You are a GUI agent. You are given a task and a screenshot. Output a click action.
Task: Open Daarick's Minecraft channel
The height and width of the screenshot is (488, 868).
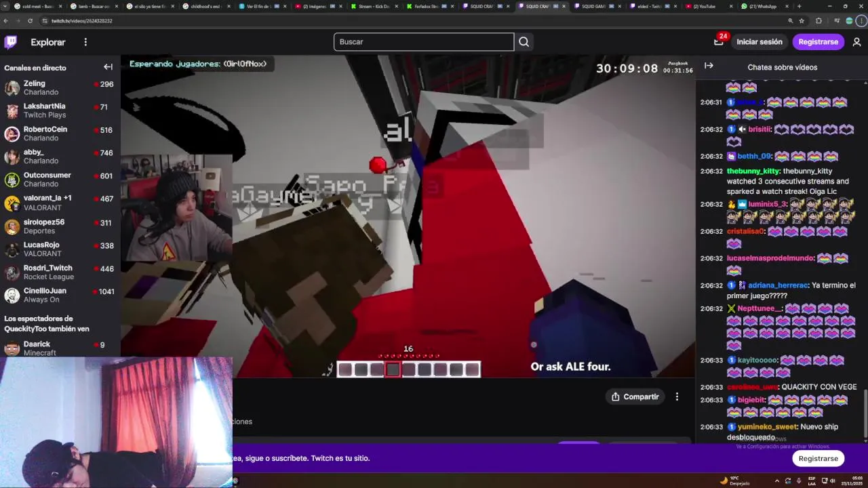60,348
